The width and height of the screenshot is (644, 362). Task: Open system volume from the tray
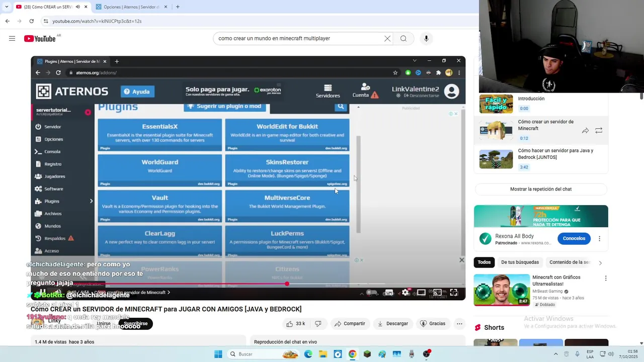(x=611, y=354)
